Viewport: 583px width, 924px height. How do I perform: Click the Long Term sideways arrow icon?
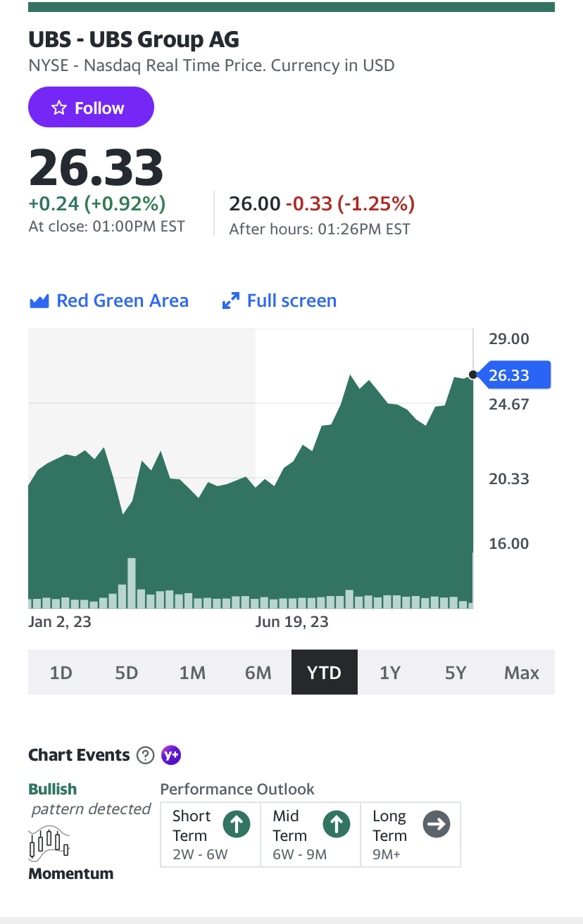coord(437,824)
